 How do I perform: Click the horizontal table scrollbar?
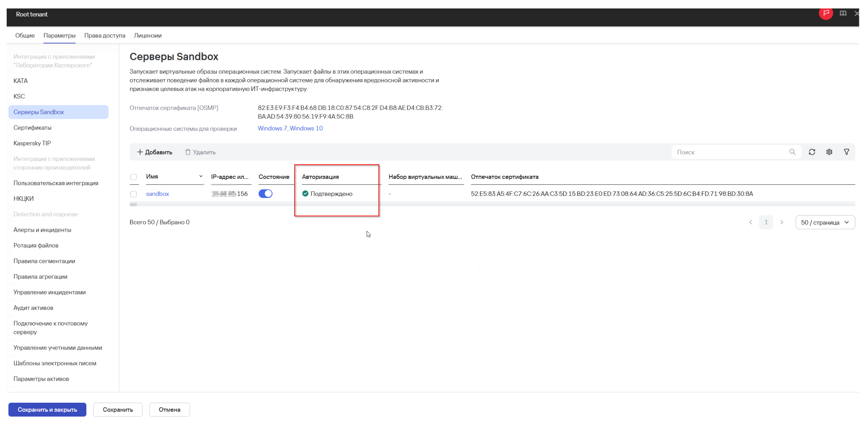pyautogui.click(x=492, y=204)
